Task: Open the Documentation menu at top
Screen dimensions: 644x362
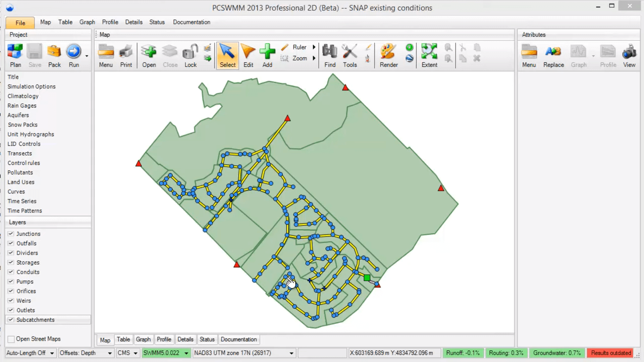Action: tap(191, 22)
